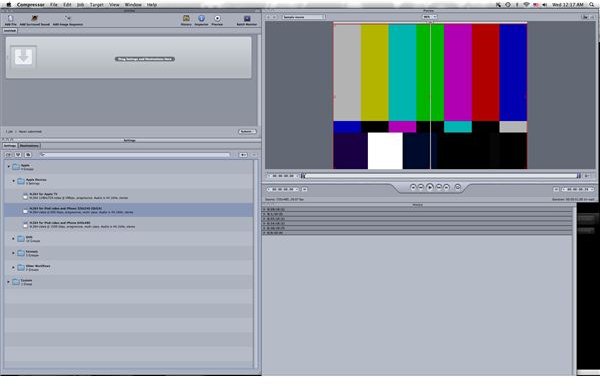The image size is (600, 386).
Task: Open the History window icon
Action: click(x=186, y=19)
